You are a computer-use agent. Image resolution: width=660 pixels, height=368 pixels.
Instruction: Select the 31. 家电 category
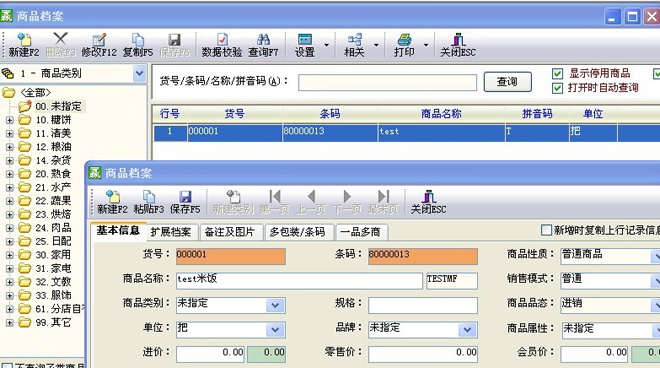coord(53,269)
